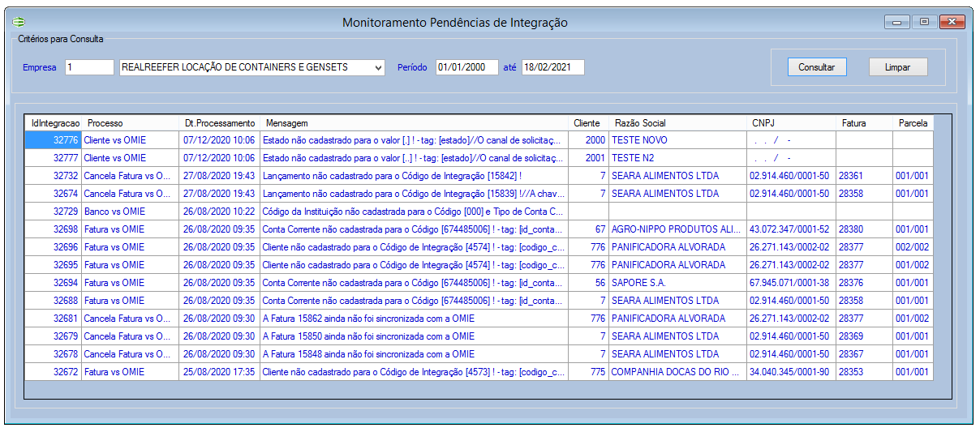Viewport: 980px width, 432px height.
Task: Select IdIntegracao cell 32678
Action: coord(54,354)
